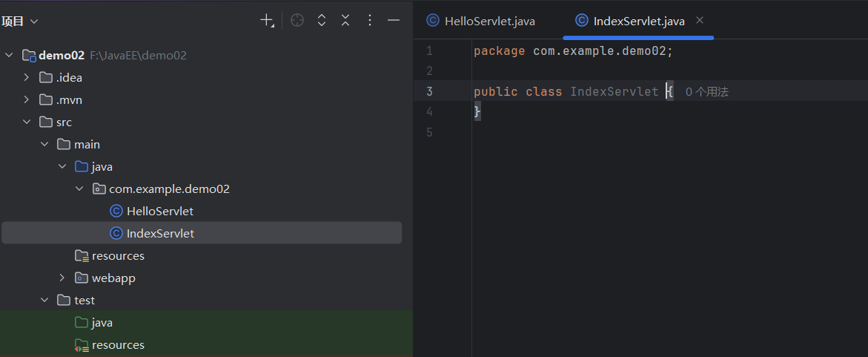
Task: Expand the .idea folder
Action: [x=27, y=78]
